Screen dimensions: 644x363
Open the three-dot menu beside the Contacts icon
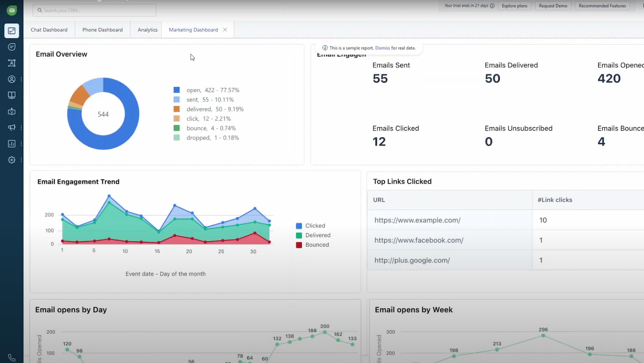tap(21, 79)
